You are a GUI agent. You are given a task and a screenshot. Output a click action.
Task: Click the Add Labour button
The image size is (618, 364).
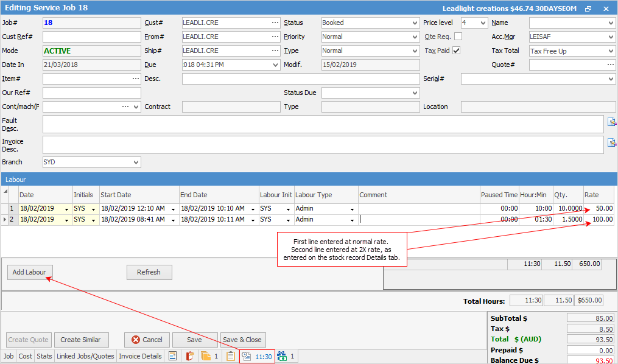pyautogui.click(x=29, y=272)
